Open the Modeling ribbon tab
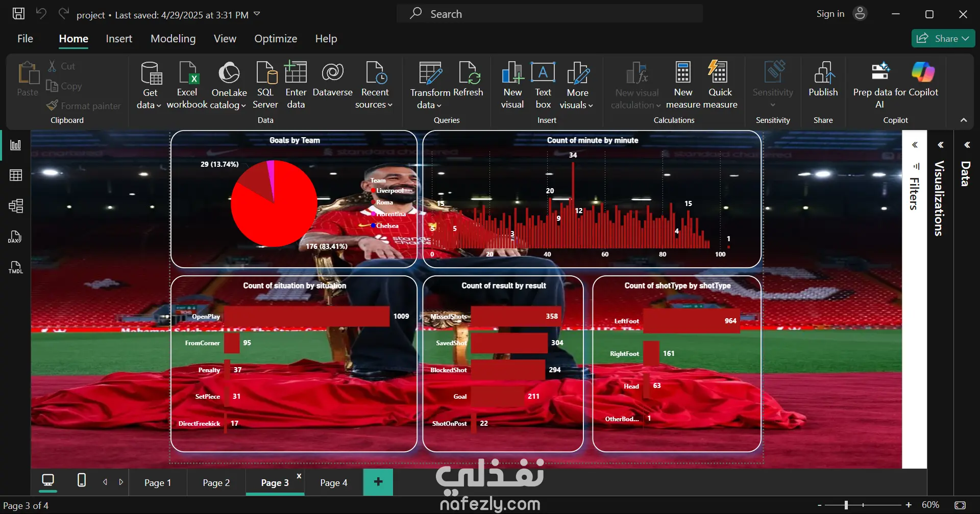The width and height of the screenshot is (980, 514). 173,39
